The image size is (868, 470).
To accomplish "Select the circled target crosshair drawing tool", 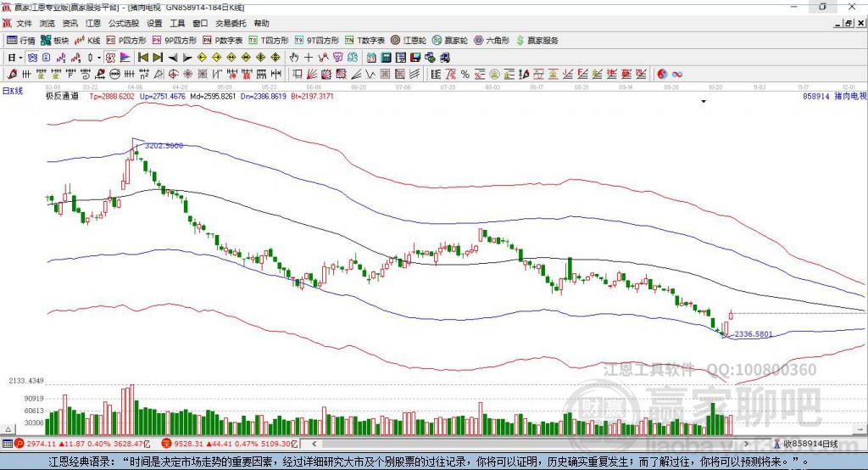I will click(x=173, y=74).
